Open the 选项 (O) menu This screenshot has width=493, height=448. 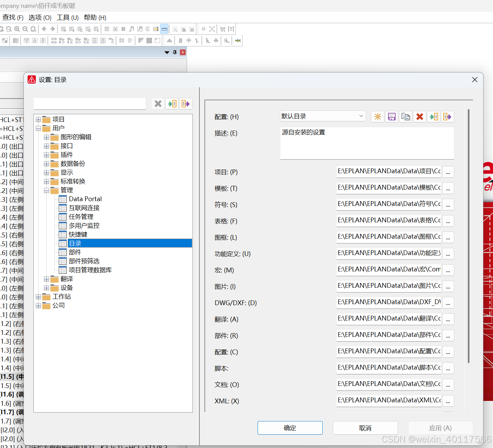click(40, 17)
